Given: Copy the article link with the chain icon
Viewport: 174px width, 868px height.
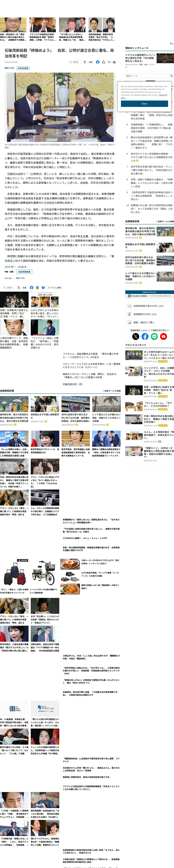Looking at the screenshot, I should pyautogui.click(x=109, y=62).
